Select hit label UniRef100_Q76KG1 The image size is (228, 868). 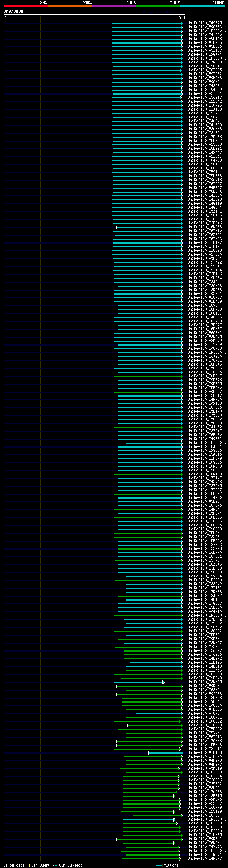204,360
